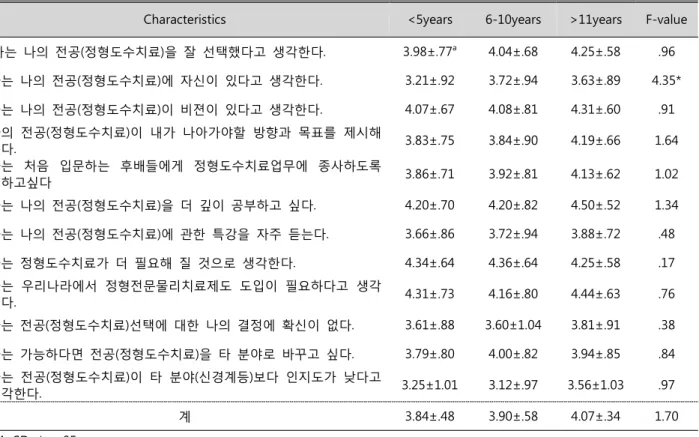Select the total value 4.07±.34
Screen dimensions: 699x437
pyautogui.click(x=596, y=416)
